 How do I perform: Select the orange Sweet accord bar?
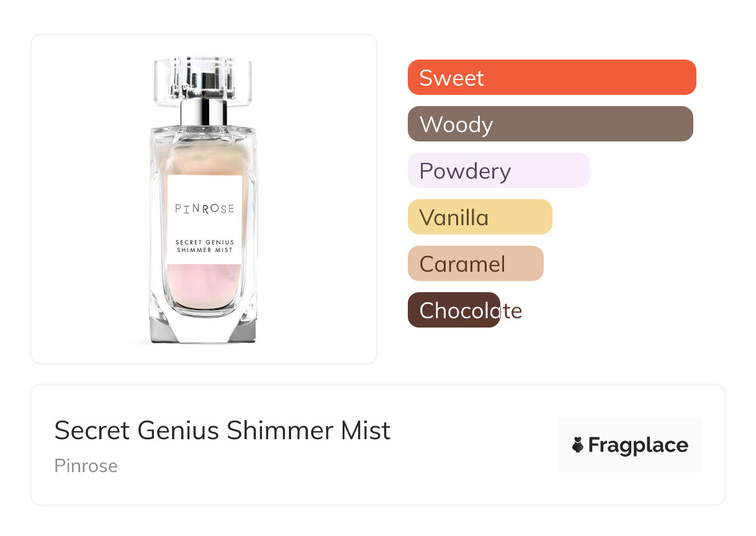tap(552, 78)
